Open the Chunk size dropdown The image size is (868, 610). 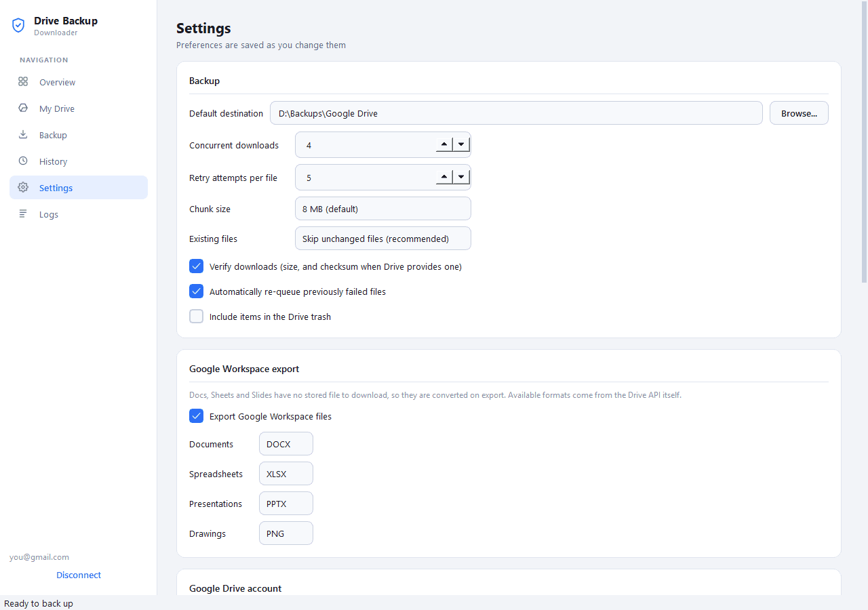click(x=383, y=209)
